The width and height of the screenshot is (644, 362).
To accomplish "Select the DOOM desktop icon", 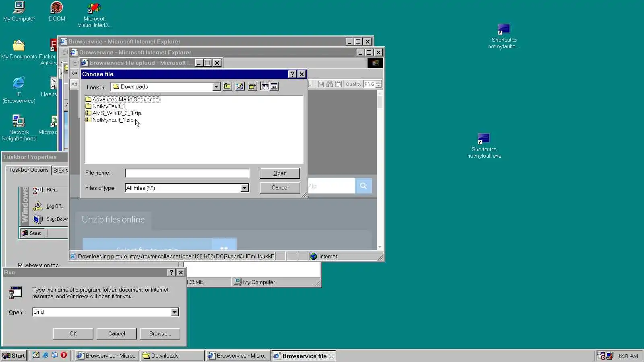I will 57,11.
